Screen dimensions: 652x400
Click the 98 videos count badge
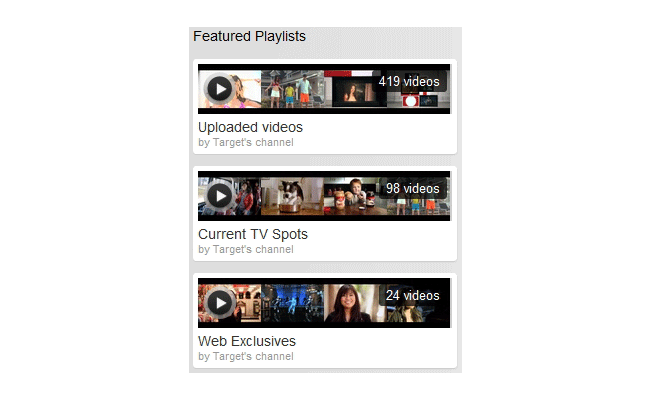pos(412,188)
